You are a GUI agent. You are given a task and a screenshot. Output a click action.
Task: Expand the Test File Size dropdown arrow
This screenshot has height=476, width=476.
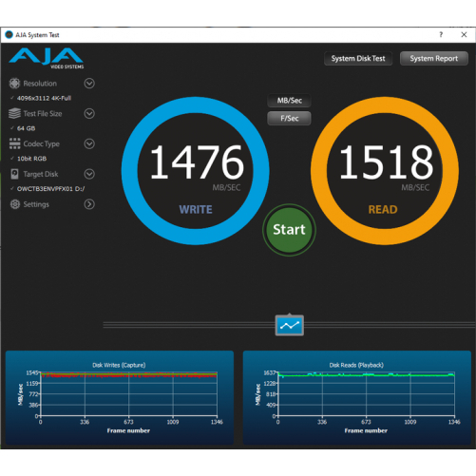tap(89, 113)
